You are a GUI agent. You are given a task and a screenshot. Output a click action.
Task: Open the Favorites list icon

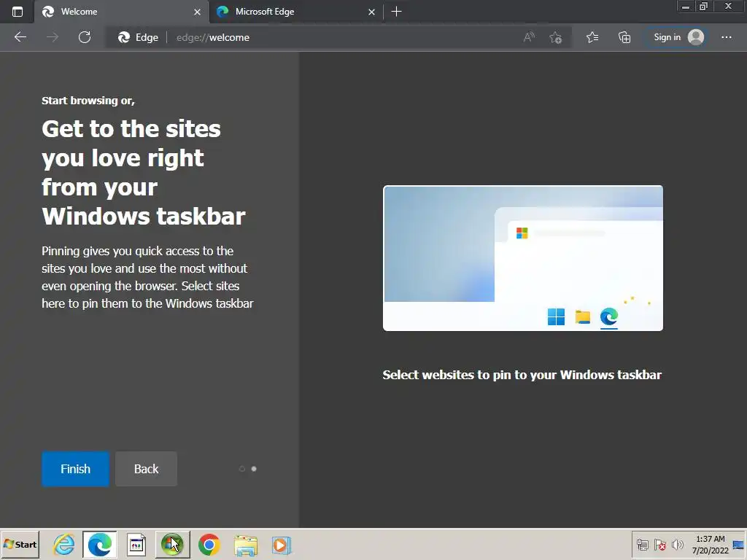[x=592, y=37]
